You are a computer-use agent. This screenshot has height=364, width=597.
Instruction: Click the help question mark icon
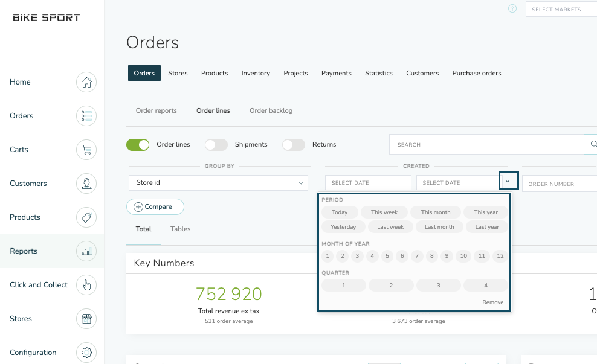512,9
